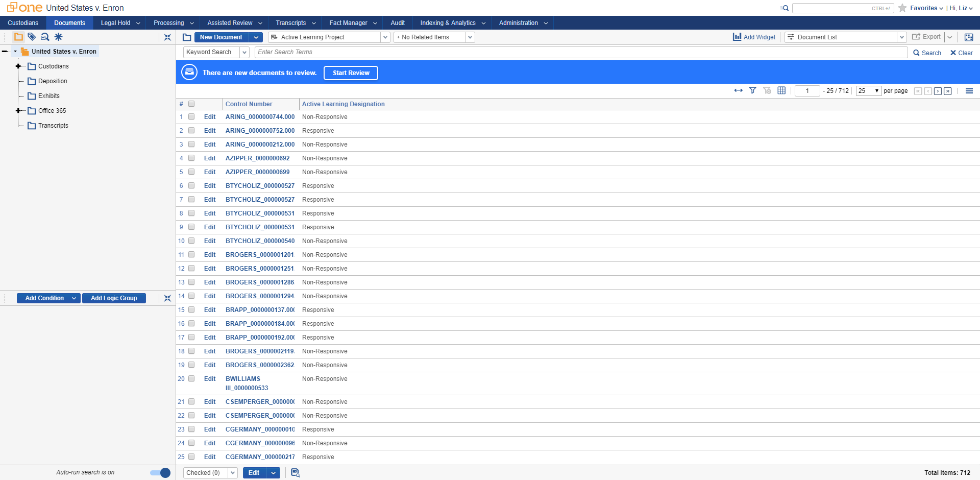The height and width of the screenshot is (480, 980).
Task: Open the tag browser icon in left panel
Action: tap(32, 37)
